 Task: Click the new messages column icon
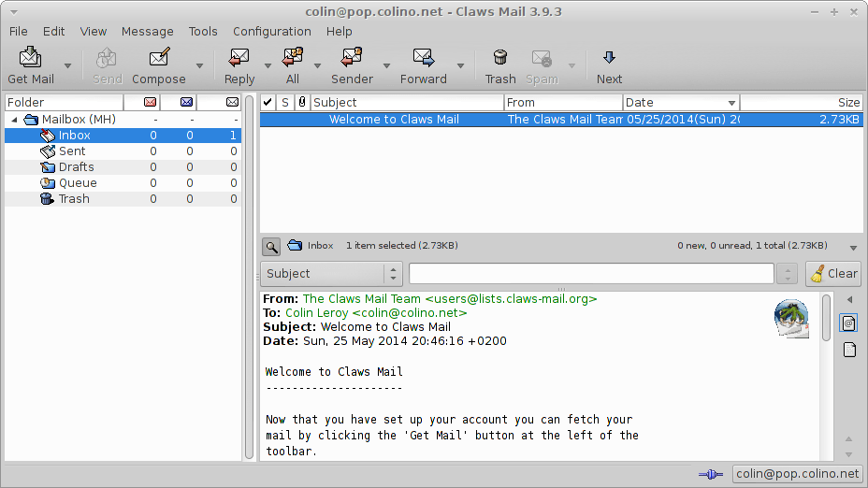click(150, 102)
